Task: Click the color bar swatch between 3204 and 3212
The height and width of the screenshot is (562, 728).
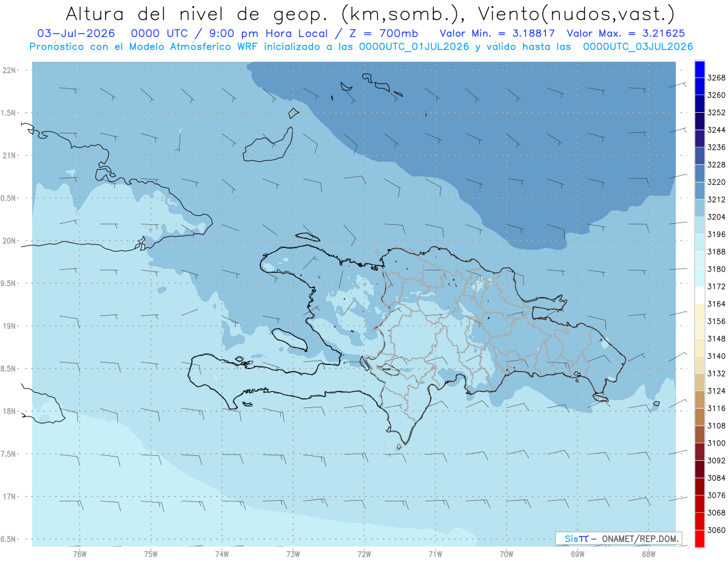Action: tap(699, 208)
